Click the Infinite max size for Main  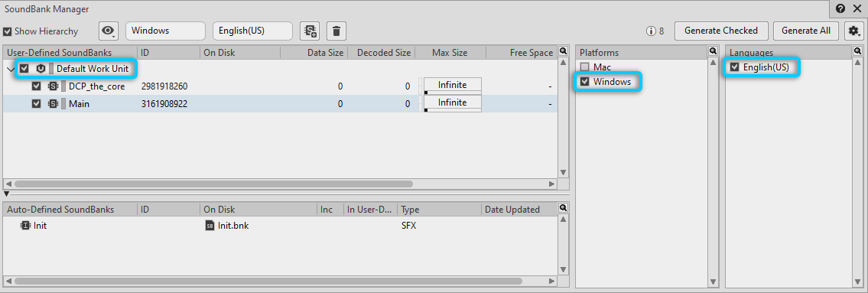tap(452, 103)
